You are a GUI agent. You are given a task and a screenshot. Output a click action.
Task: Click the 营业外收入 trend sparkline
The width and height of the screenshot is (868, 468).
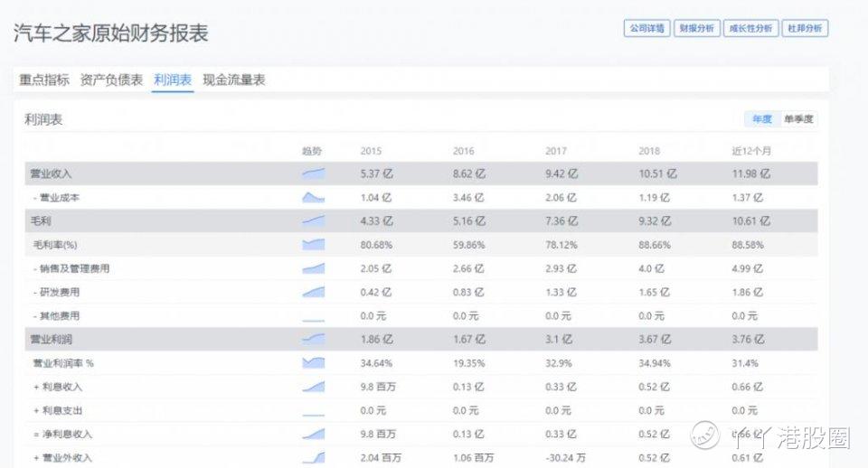click(x=314, y=457)
